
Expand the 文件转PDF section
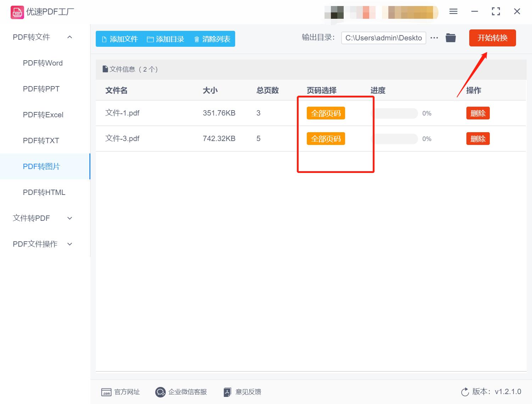coord(70,218)
